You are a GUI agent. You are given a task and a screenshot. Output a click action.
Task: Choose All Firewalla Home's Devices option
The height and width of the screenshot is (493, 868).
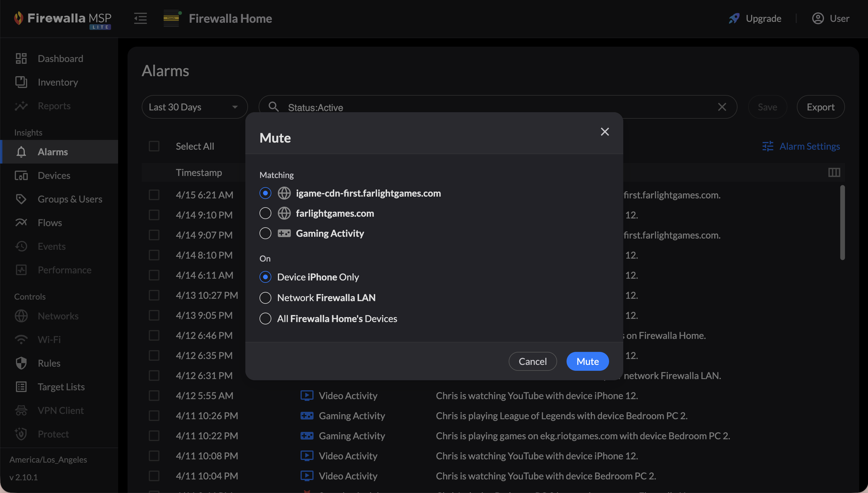click(x=265, y=319)
